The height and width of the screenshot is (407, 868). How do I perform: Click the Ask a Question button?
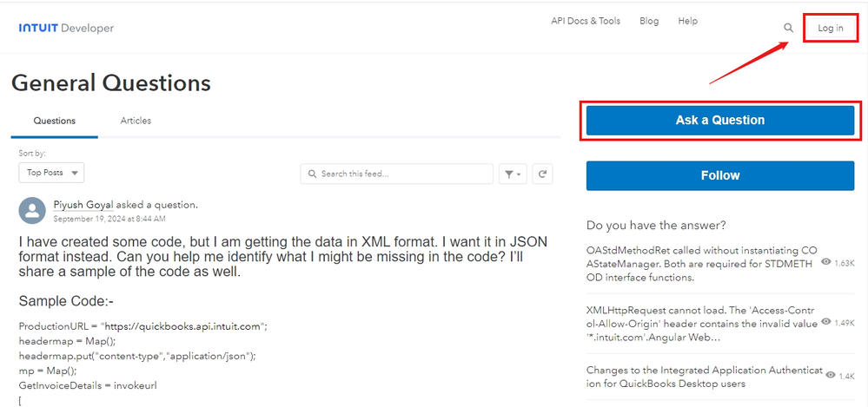pyautogui.click(x=720, y=121)
